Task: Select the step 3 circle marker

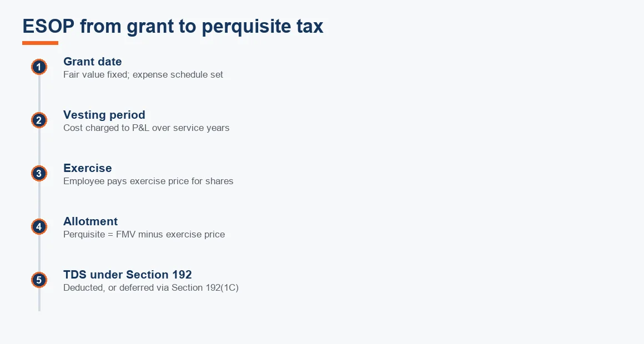Action: click(39, 173)
